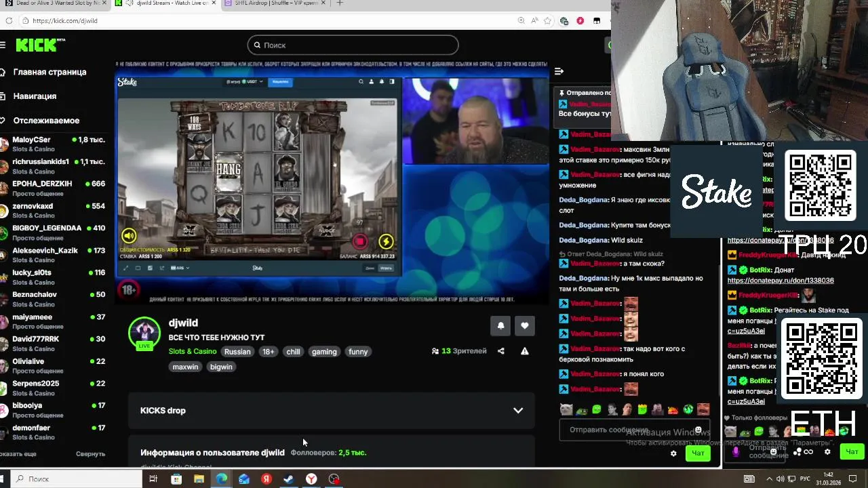Screen dimensions: 868x488
Task: Report the stream via warning triangle icon
Action: click(524, 351)
